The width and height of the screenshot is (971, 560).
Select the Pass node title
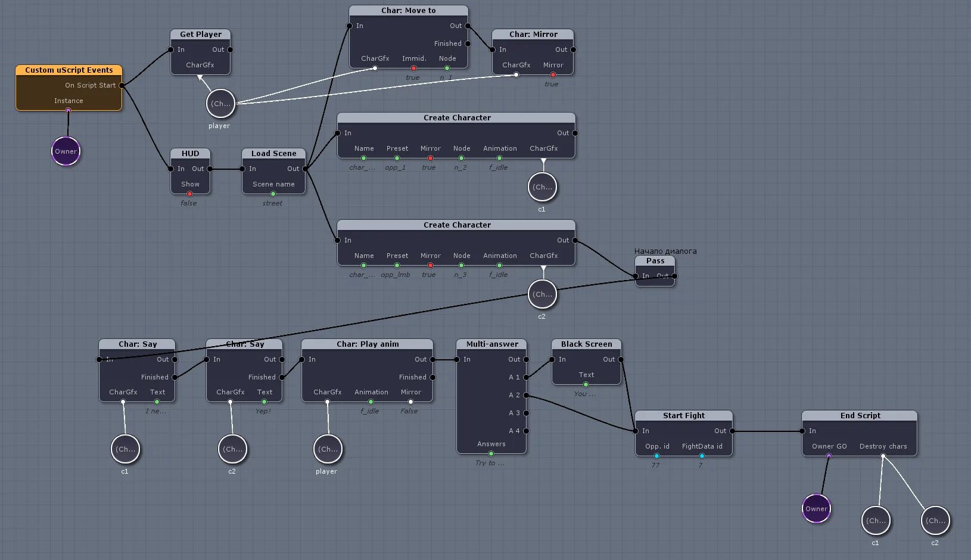click(x=655, y=261)
